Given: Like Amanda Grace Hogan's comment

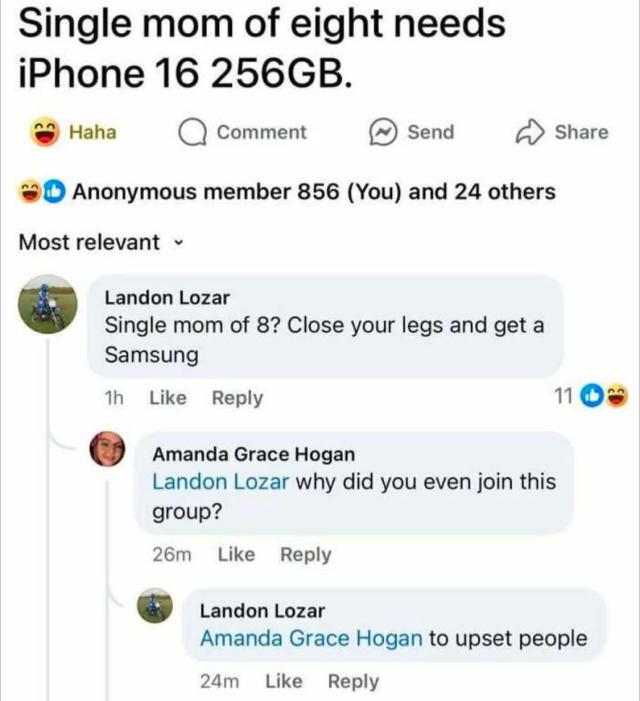Looking at the screenshot, I should 236,554.
